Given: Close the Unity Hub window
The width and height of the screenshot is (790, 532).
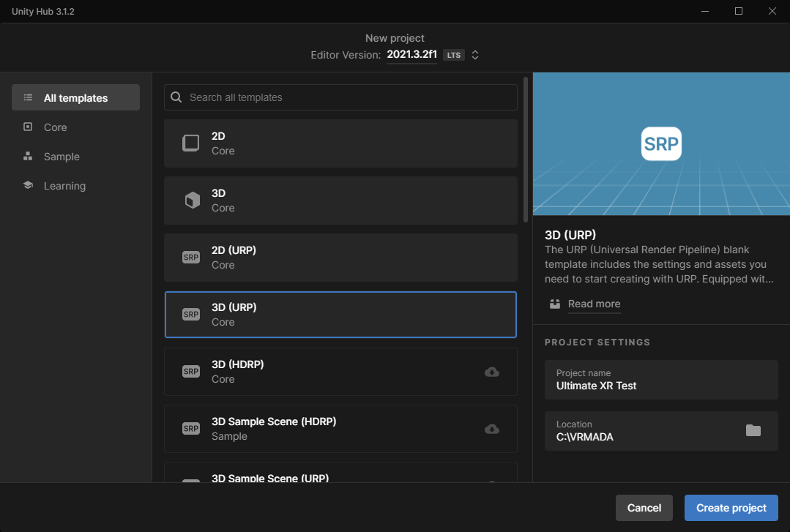Looking at the screenshot, I should (x=772, y=11).
